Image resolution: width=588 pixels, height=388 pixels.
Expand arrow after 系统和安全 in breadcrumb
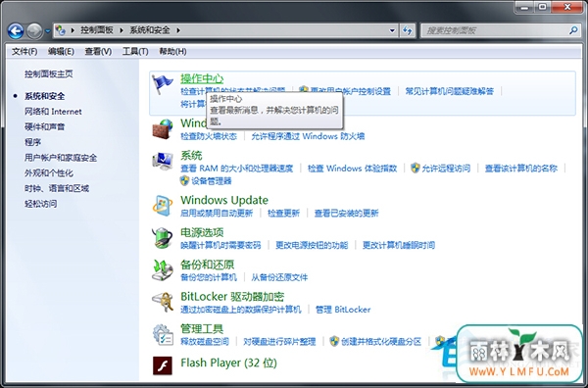pyautogui.click(x=178, y=30)
